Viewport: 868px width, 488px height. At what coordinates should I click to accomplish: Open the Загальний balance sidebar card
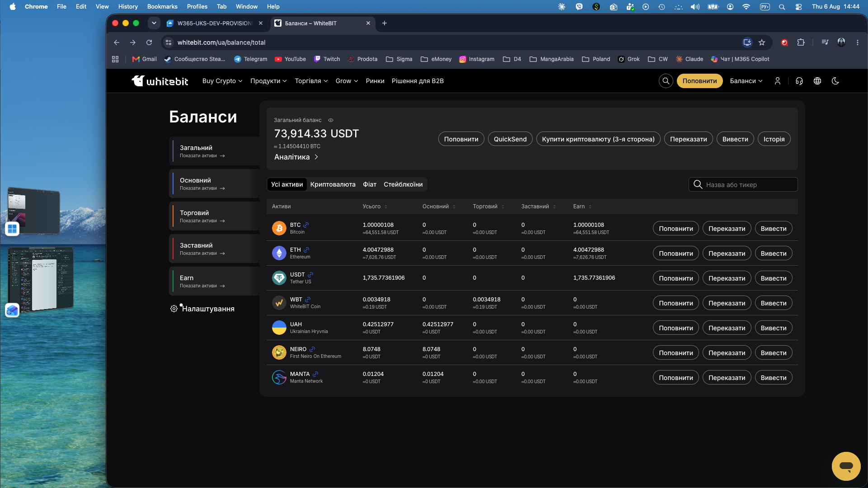214,151
